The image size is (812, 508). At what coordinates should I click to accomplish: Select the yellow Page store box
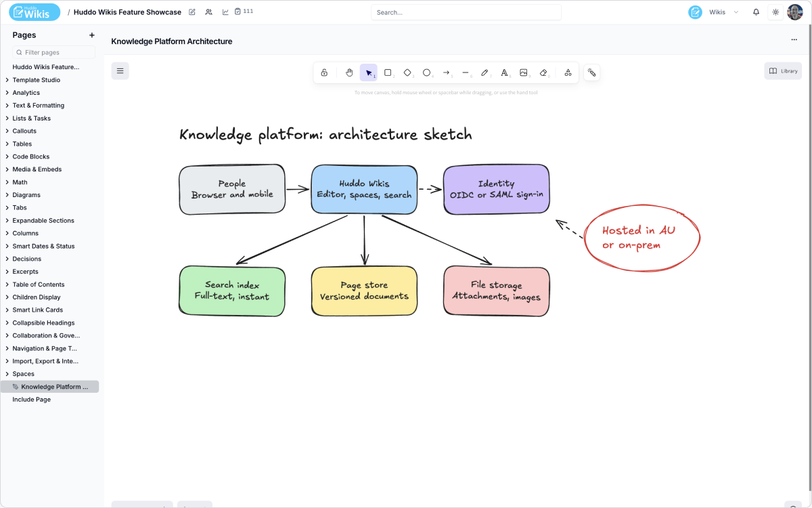[x=364, y=291]
